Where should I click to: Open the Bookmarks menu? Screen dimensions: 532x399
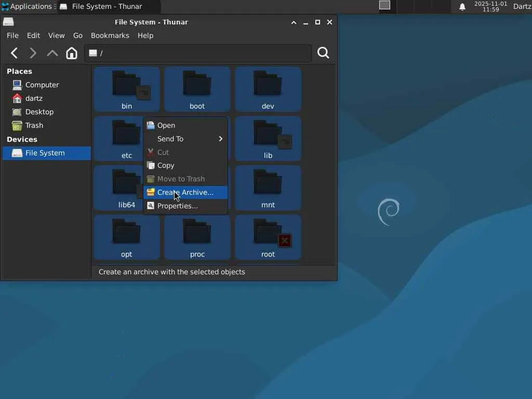click(110, 35)
